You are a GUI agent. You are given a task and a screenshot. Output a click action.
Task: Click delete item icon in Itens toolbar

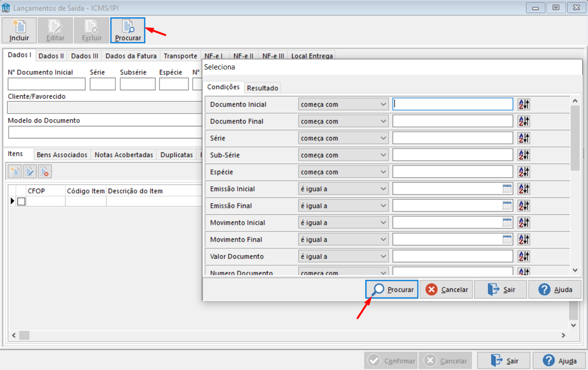[x=44, y=171]
